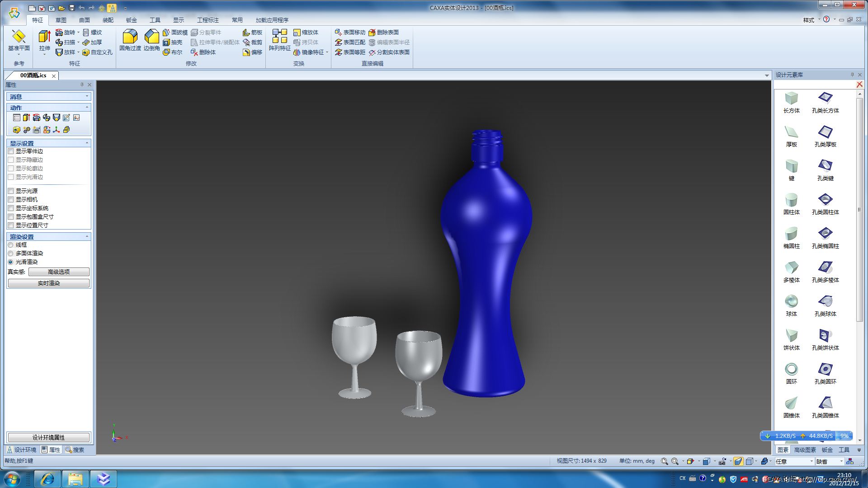Image resolution: width=868 pixels, height=488 pixels.
Task: Close the 00酒瓶.ics document tab
Action: click(54, 76)
